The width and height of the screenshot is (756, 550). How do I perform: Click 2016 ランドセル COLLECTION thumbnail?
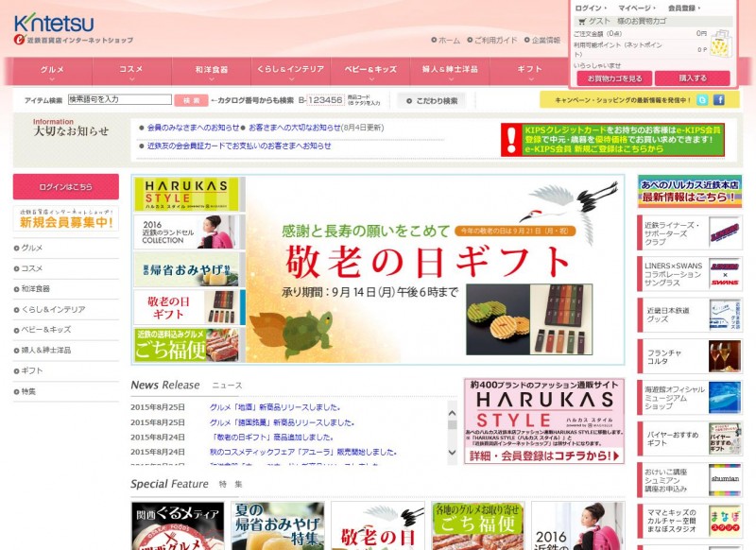190,232
